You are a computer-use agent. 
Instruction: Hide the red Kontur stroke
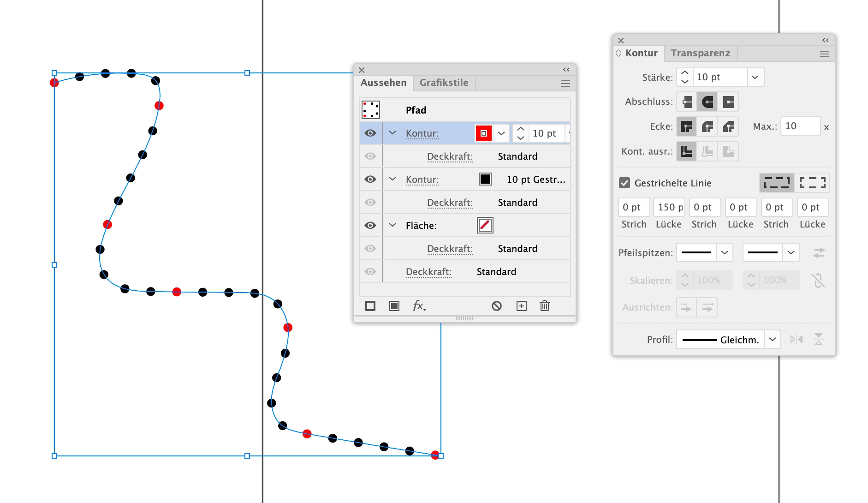click(x=370, y=133)
